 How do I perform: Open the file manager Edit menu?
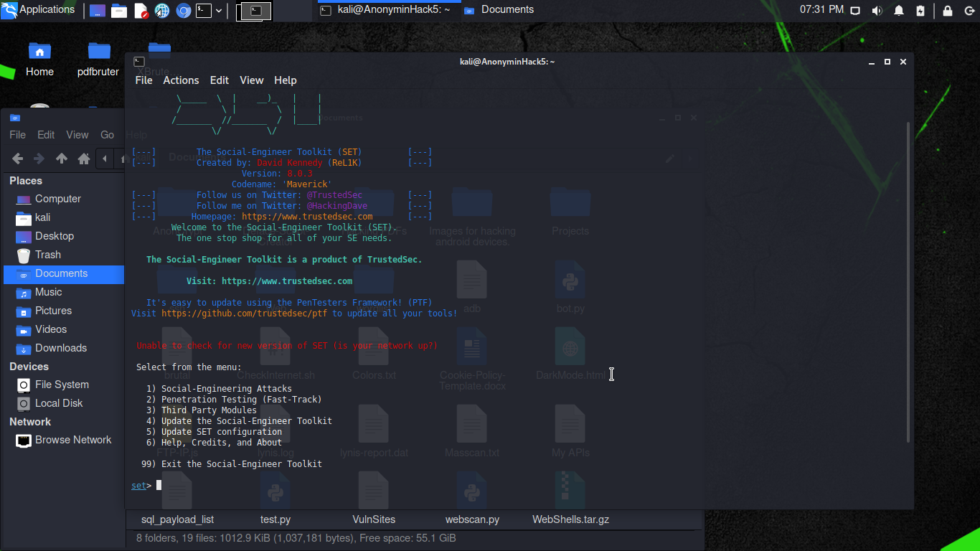pos(46,135)
